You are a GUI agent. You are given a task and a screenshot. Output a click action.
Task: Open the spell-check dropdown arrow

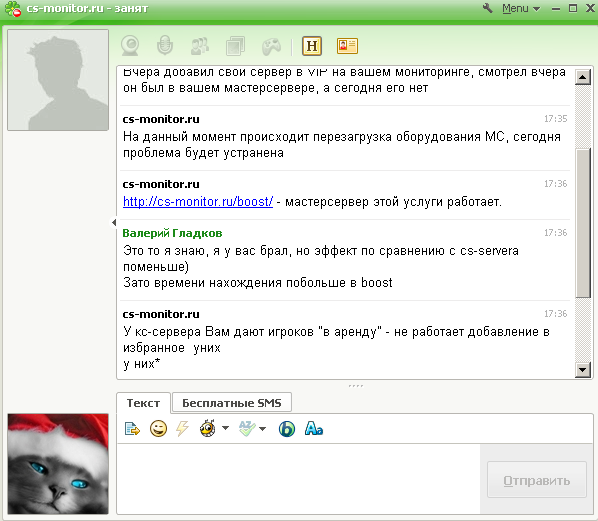pyautogui.click(x=262, y=429)
